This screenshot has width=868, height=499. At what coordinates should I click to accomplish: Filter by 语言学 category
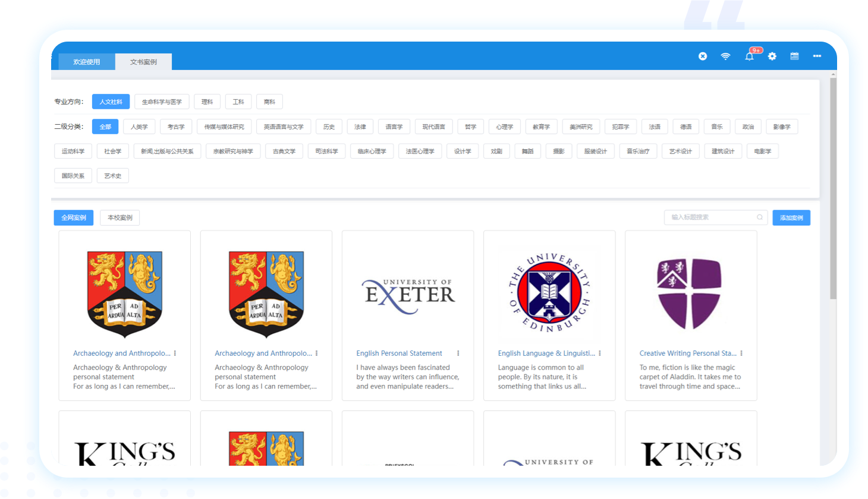coord(394,127)
